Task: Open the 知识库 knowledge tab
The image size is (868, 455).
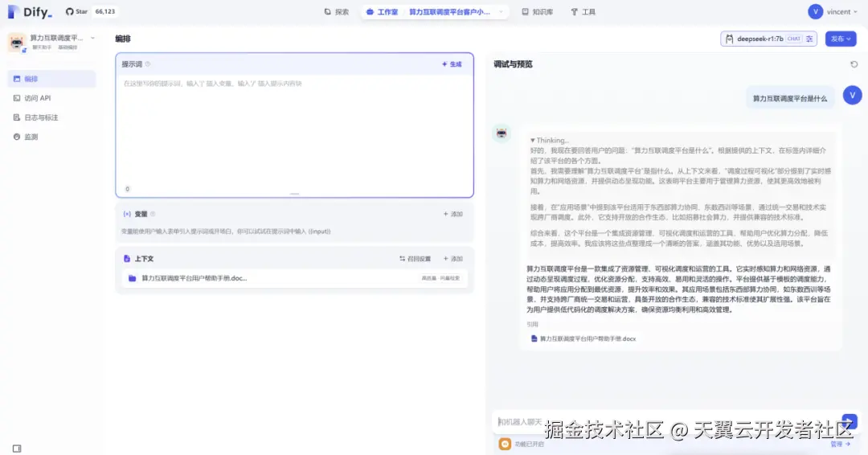Action: point(537,11)
